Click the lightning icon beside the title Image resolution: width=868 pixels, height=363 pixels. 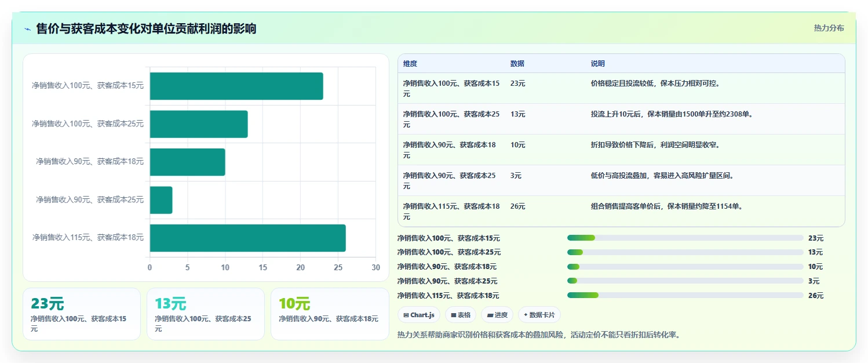pos(27,29)
